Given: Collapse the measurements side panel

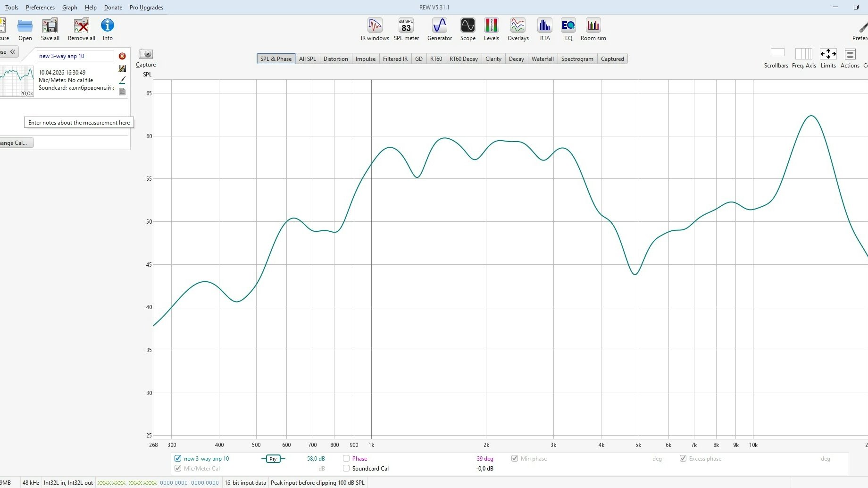Looking at the screenshot, I should [9, 52].
